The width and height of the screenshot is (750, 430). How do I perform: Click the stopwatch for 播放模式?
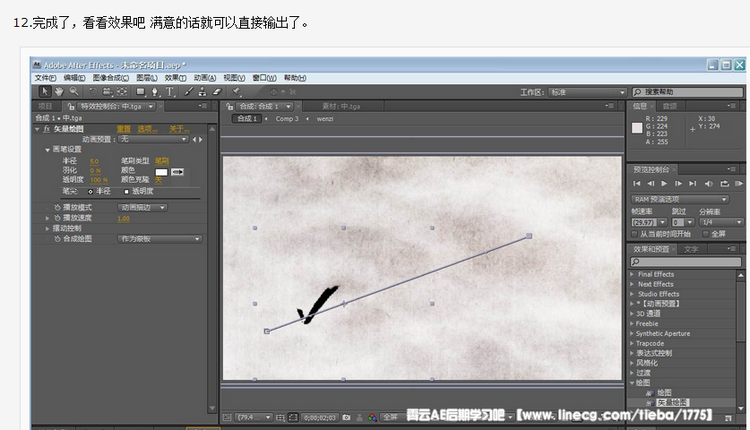pyautogui.click(x=57, y=208)
